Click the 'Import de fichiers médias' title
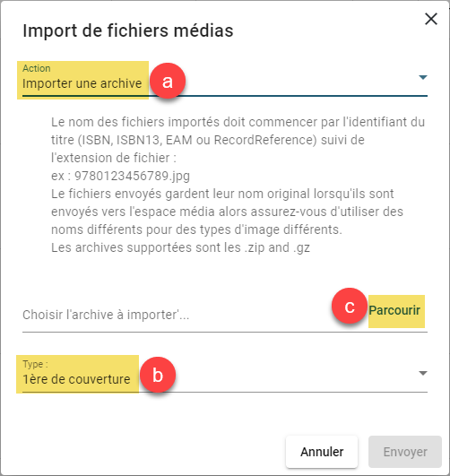 [x=128, y=30]
